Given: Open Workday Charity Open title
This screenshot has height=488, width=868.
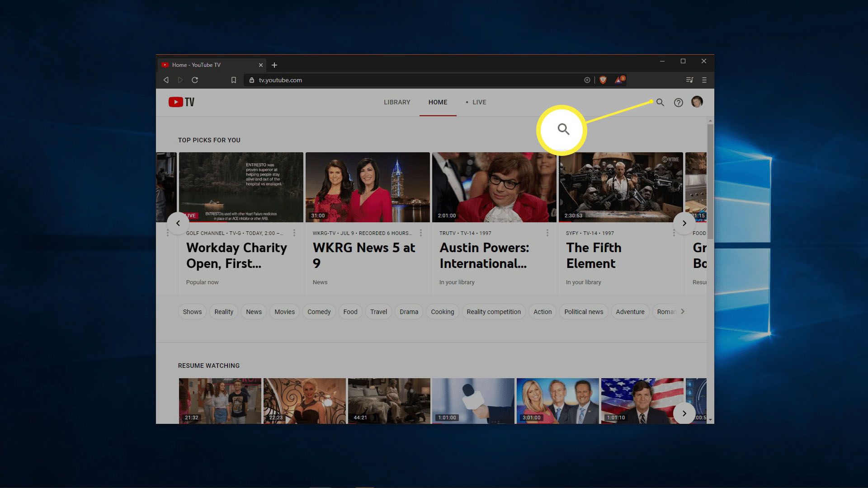Looking at the screenshot, I should pos(236,255).
